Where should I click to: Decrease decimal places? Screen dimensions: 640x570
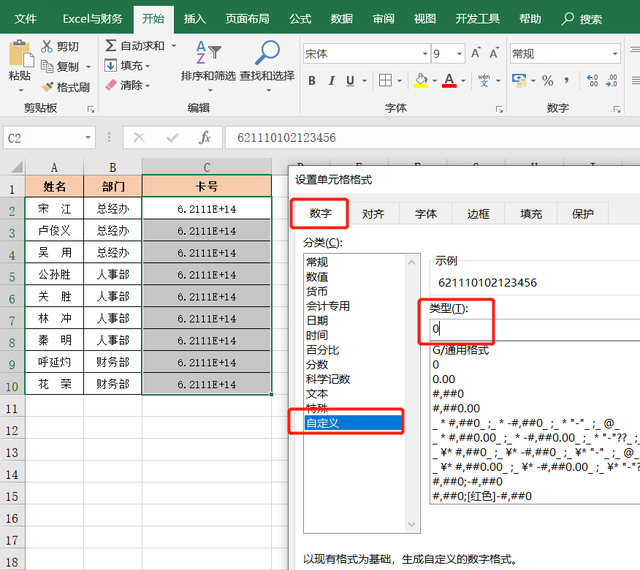611,81
